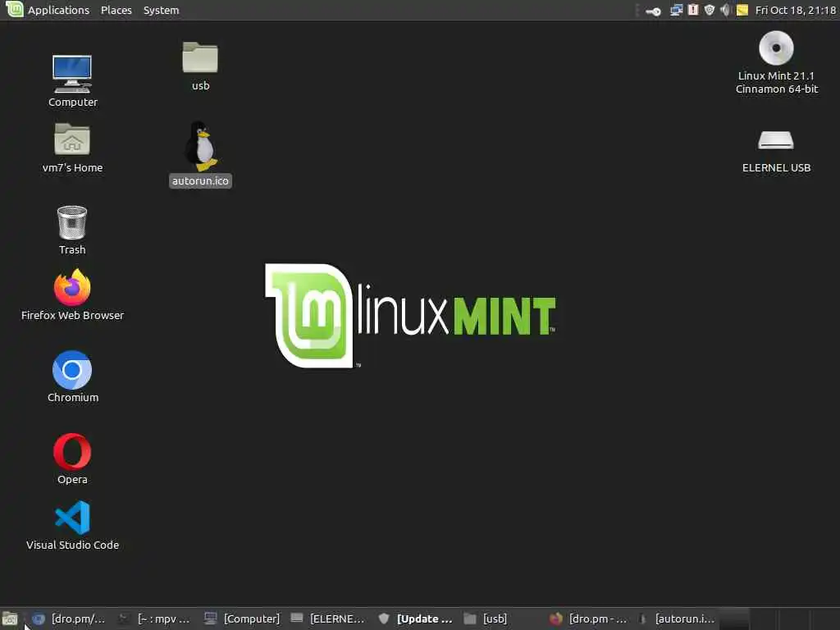The width and height of the screenshot is (840, 630).
Task: Switch to the [~ : mpv ... terminal window
Action: coord(154,619)
